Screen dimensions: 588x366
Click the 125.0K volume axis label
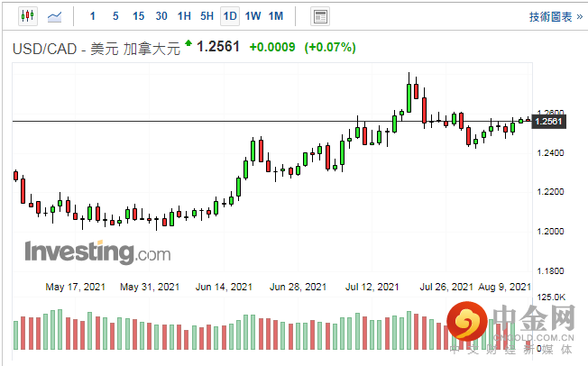coord(551,297)
